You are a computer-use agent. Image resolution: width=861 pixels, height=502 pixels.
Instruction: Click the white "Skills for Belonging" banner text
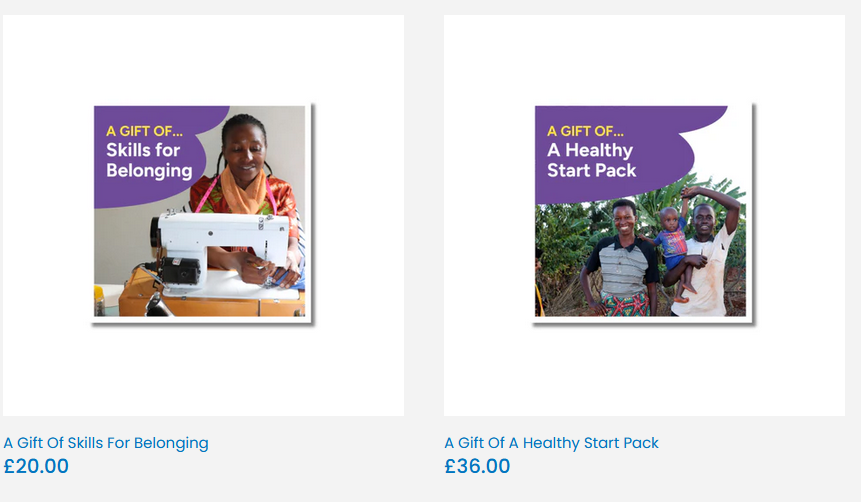click(x=149, y=160)
